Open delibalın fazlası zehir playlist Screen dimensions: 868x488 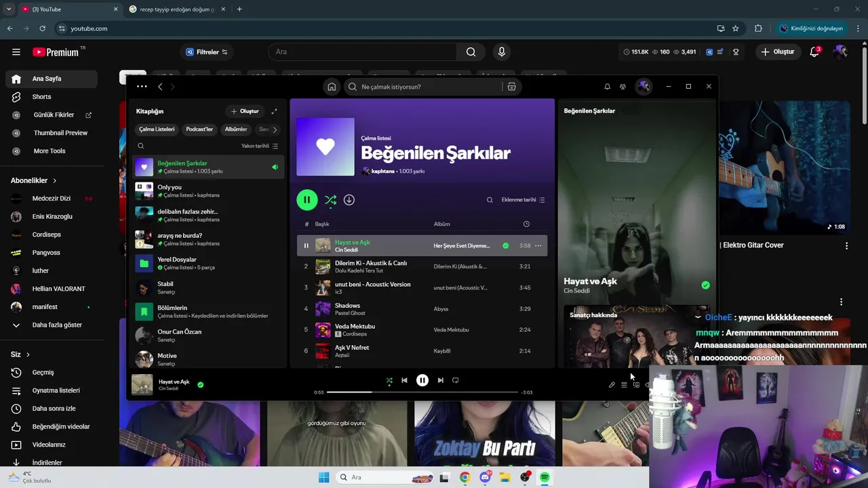[209, 215]
